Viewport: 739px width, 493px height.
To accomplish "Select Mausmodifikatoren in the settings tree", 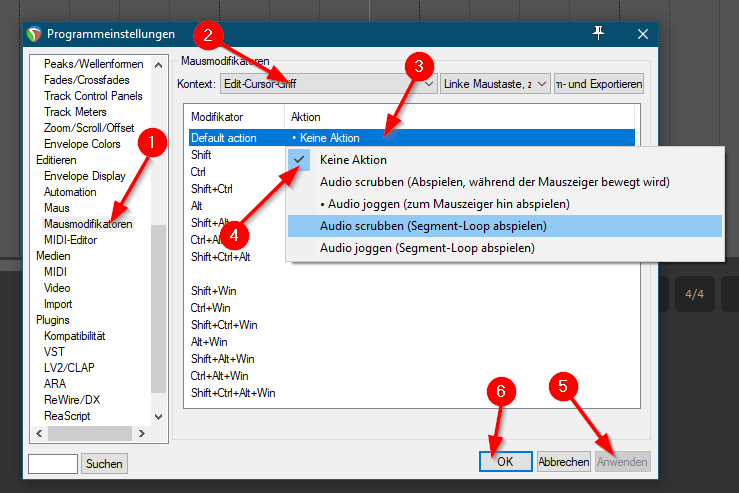I will coord(88,224).
